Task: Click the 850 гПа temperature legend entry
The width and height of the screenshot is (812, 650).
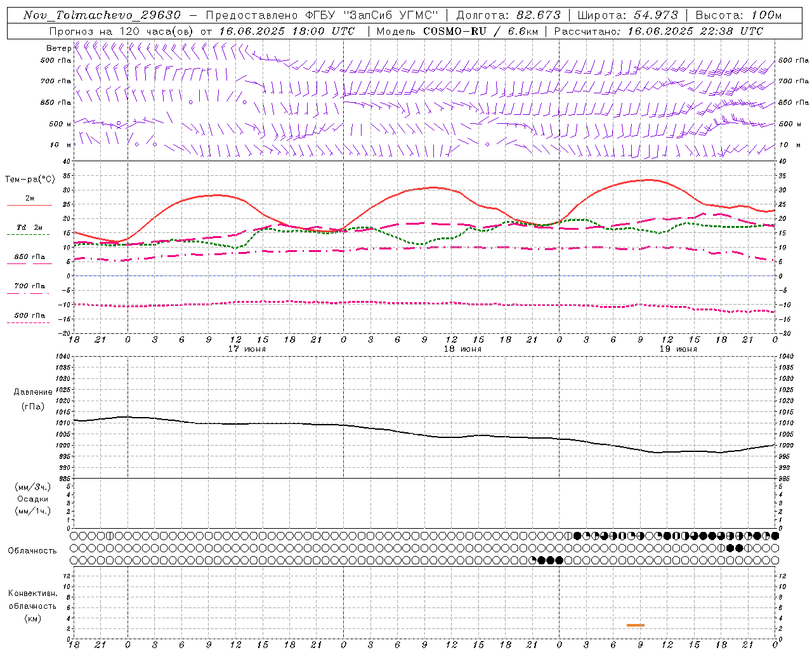Action: 29,257
